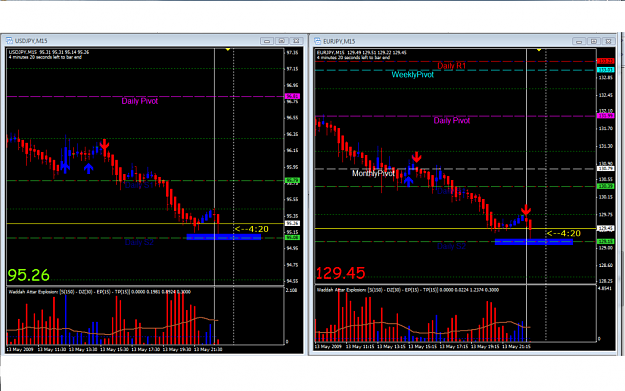625x391 pixels.
Task: Click the '<--4:20' timer in EURJPY chart
Action: 563,233
